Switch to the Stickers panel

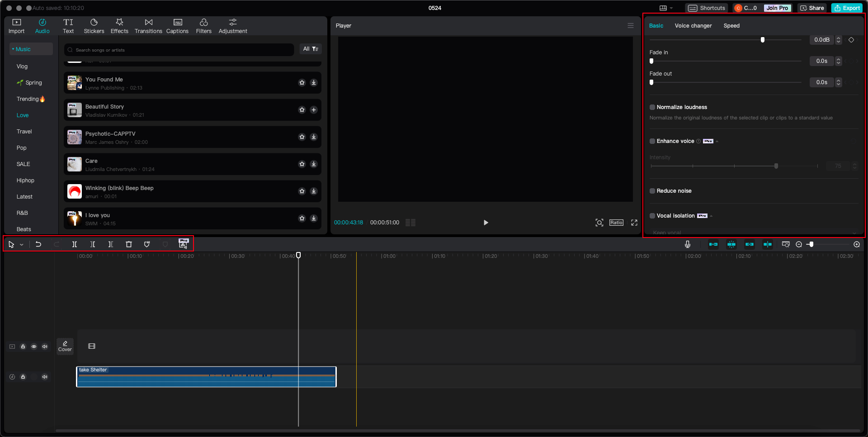click(x=94, y=25)
